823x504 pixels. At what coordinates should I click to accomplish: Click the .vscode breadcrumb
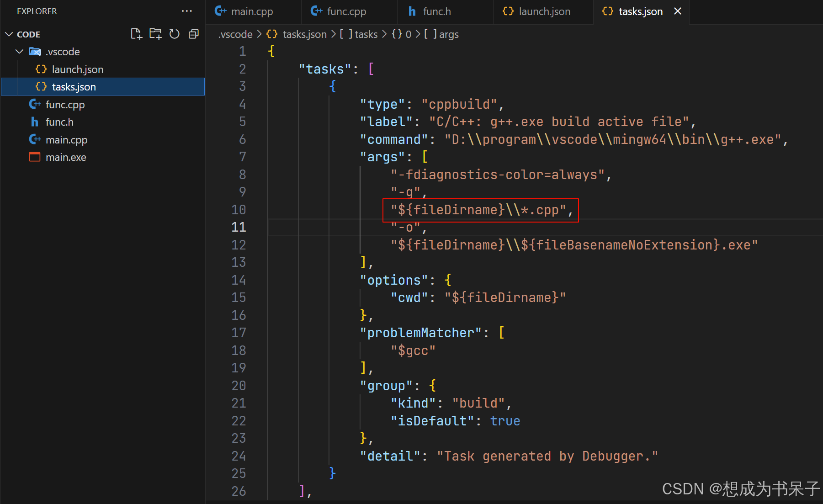(x=235, y=34)
